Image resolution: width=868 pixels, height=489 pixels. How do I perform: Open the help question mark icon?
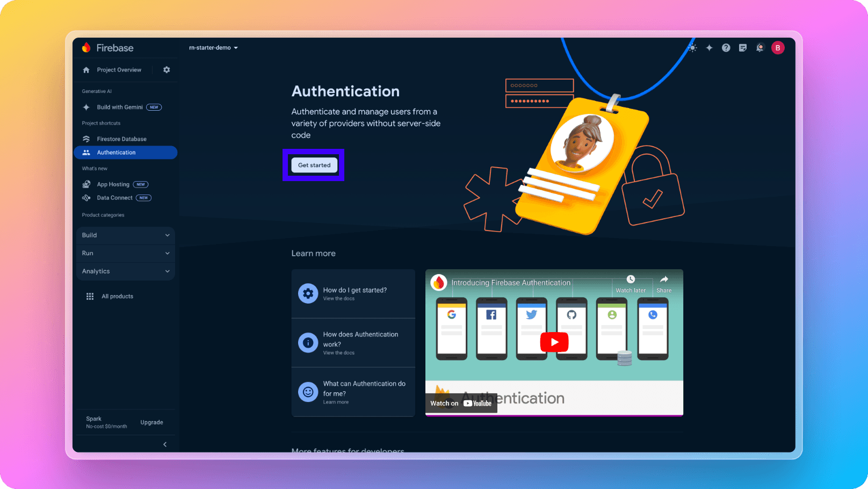(x=726, y=48)
